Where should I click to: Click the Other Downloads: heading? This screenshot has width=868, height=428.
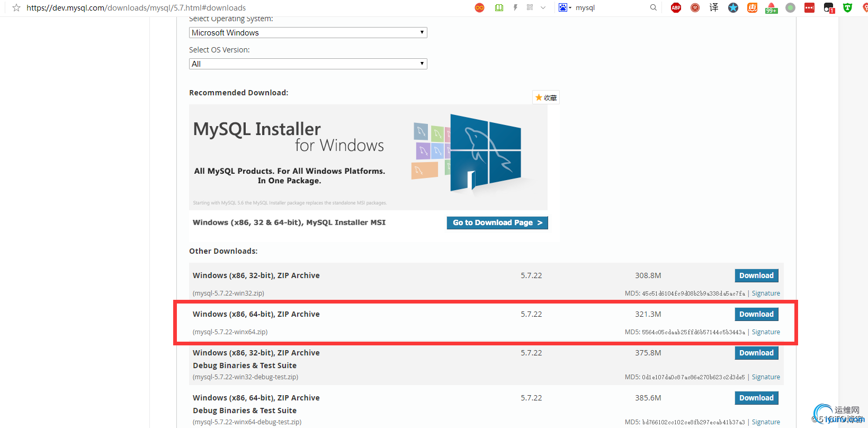point(223,251)
